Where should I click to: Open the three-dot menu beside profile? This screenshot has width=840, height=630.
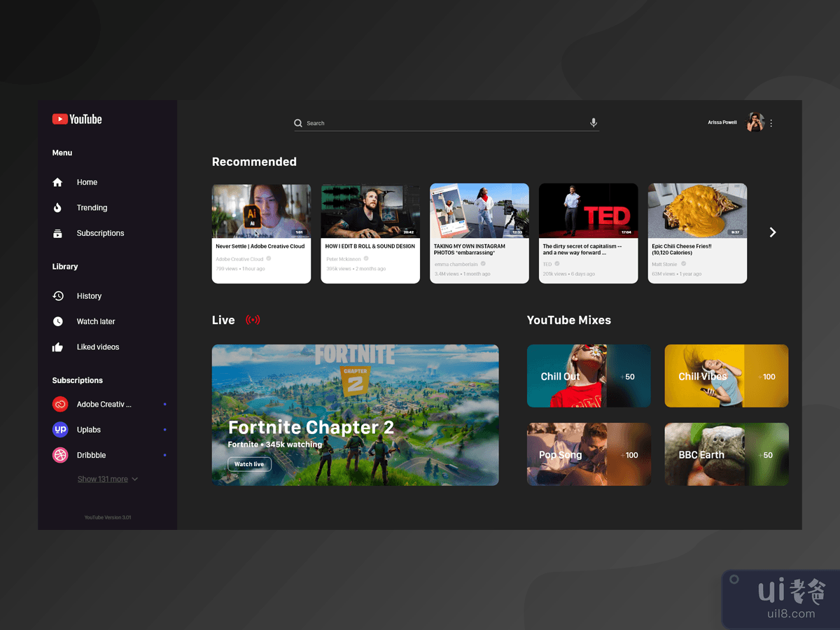click(x=771, y=123)
